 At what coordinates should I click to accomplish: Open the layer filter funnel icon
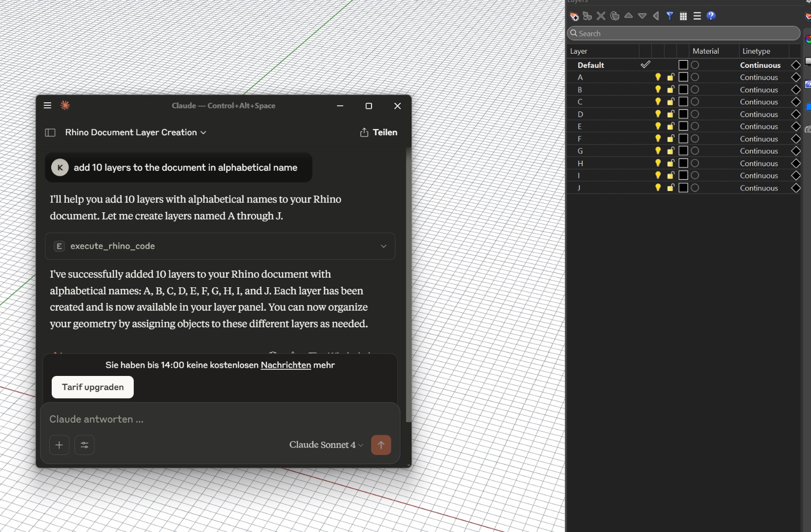[670, 16]
